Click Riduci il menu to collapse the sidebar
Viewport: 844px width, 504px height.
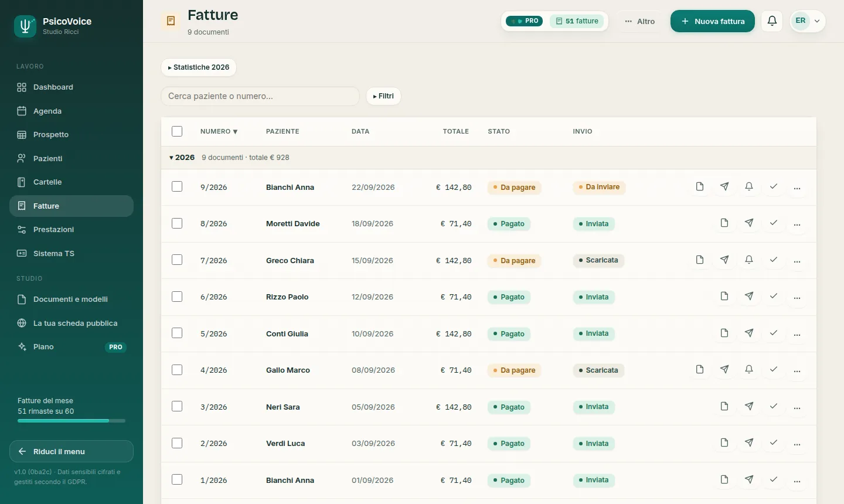pos(72,451)
